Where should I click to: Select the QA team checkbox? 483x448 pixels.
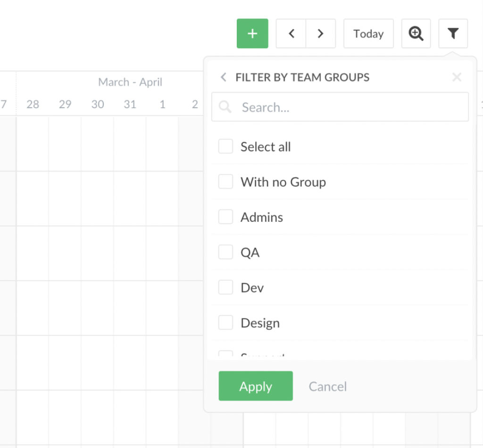point(225,252)
